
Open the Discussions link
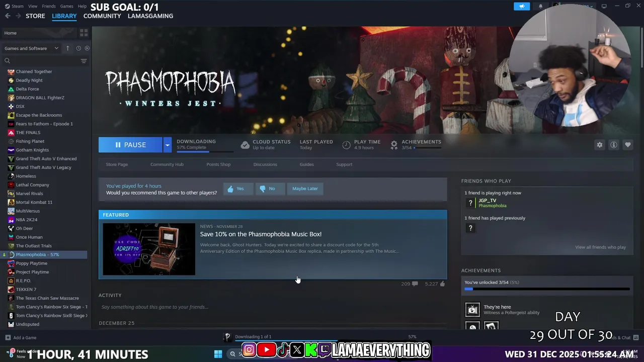265,164
